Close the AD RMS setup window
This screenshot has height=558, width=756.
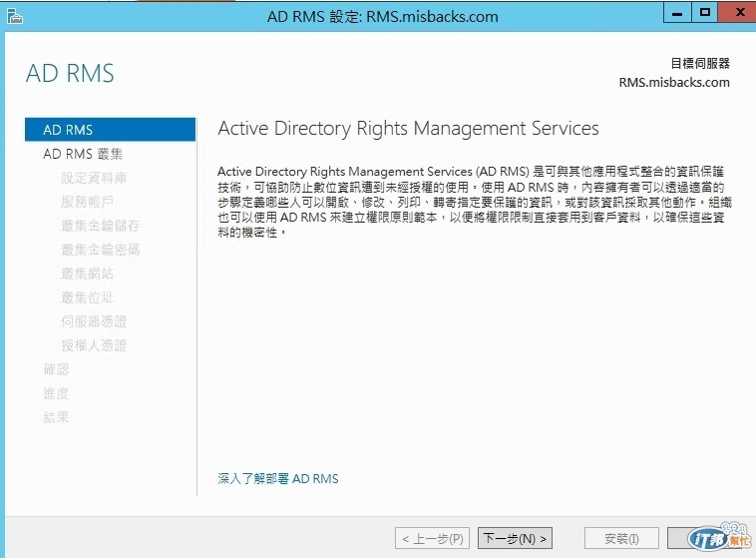point(738,12)
